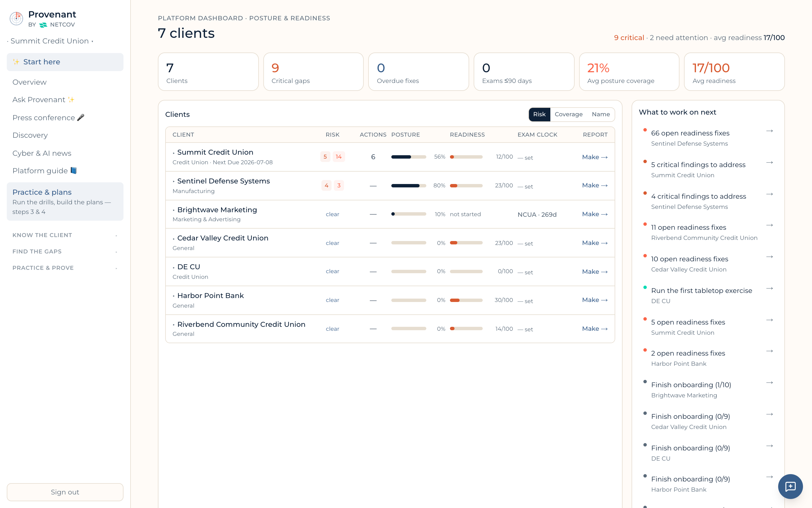Expand the Find the Gaps section

pos(65,252)
